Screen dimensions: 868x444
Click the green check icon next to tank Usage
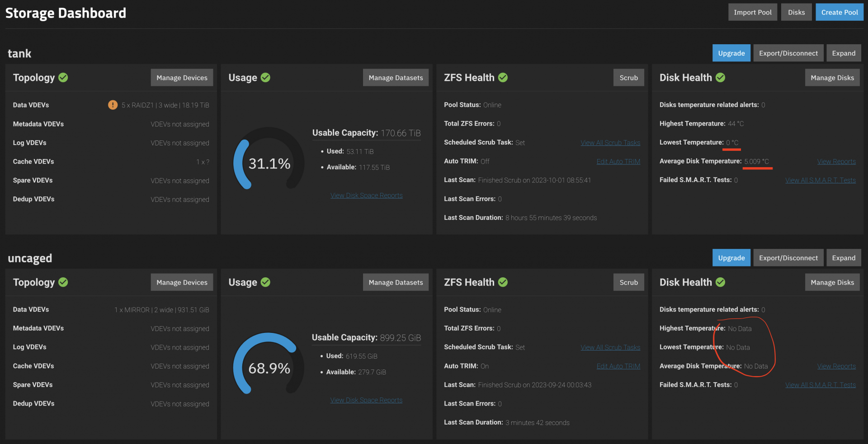click(x=265, y=78)
